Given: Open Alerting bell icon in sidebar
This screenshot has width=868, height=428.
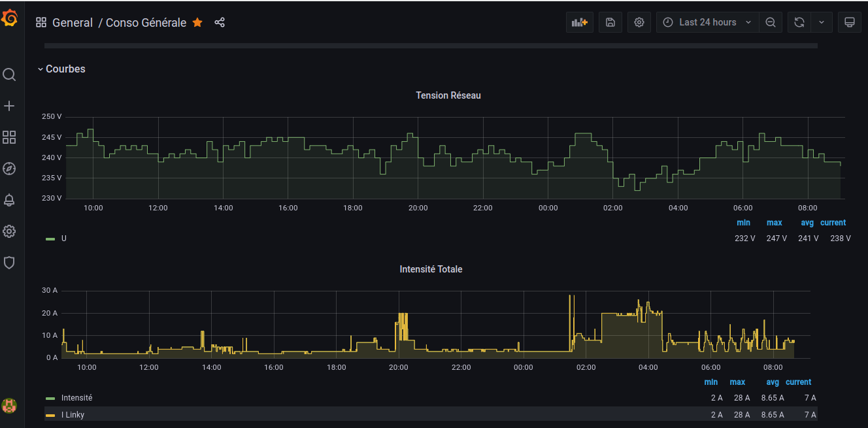Looking at the screenshot, I should click(x=9, y=200).
